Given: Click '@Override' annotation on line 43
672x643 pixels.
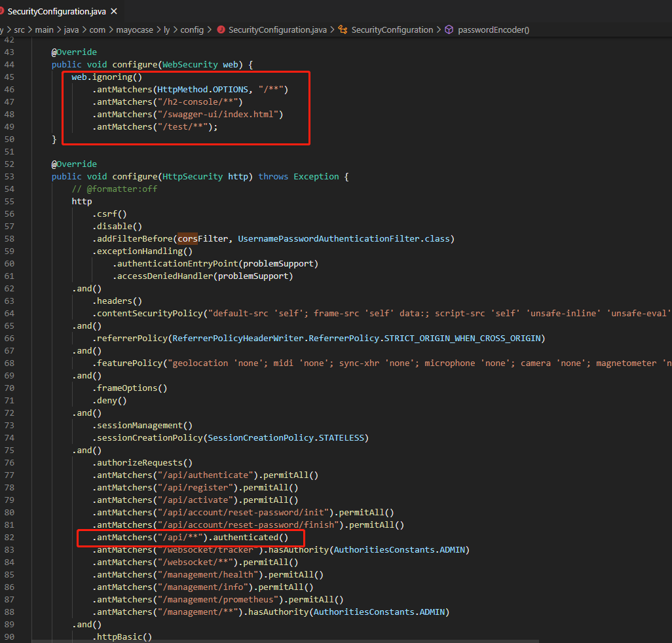Looking at the screenshot, I should (x=74, y=52).
